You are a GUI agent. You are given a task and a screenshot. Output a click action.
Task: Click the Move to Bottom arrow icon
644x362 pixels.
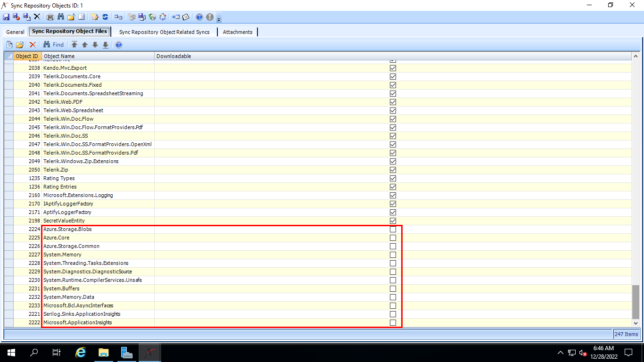coord(106,45)
